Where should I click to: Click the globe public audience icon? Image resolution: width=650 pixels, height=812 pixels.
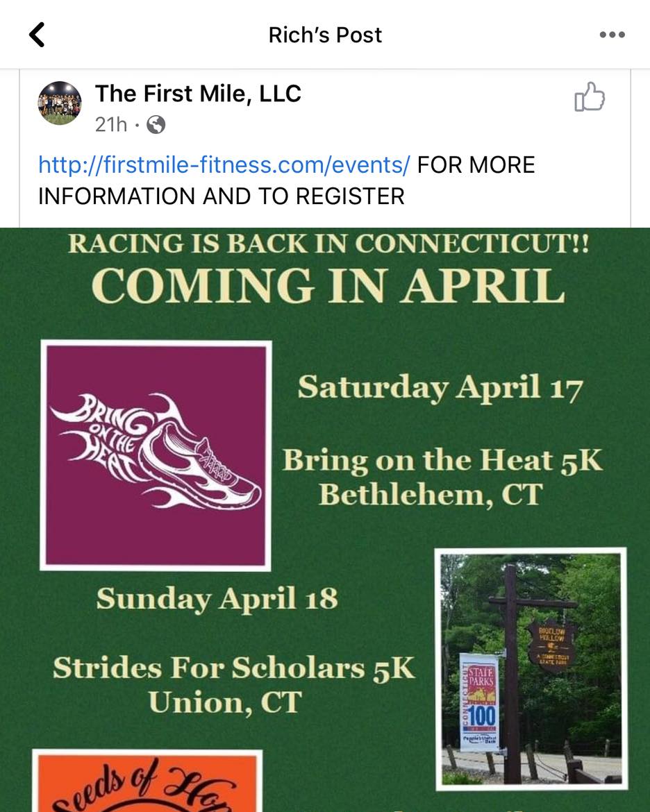156,125
